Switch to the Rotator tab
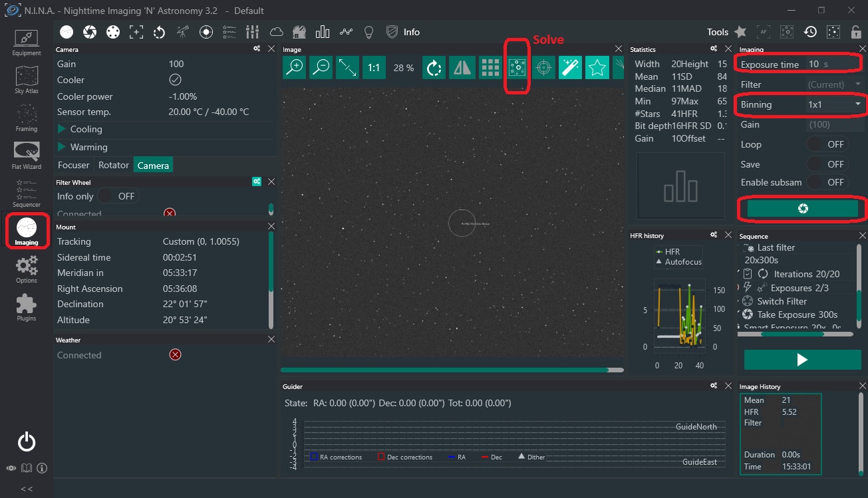868x498 pixels. [x=114, y=165]
